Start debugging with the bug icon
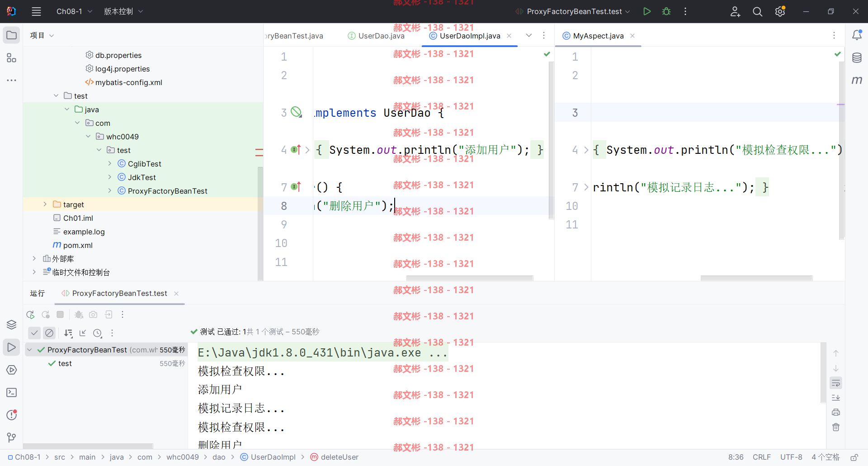This screenshot has width=868, height=466. (x=666, y=11)
